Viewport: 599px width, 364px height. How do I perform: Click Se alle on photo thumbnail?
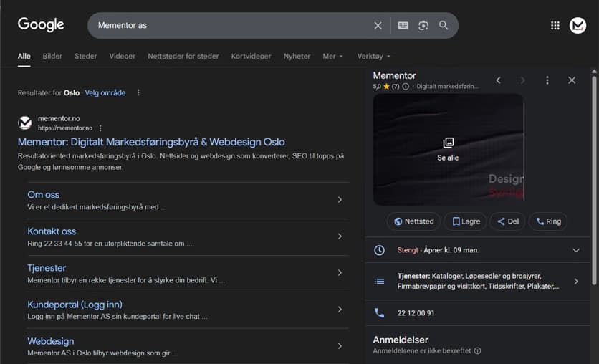pos(448,149)
